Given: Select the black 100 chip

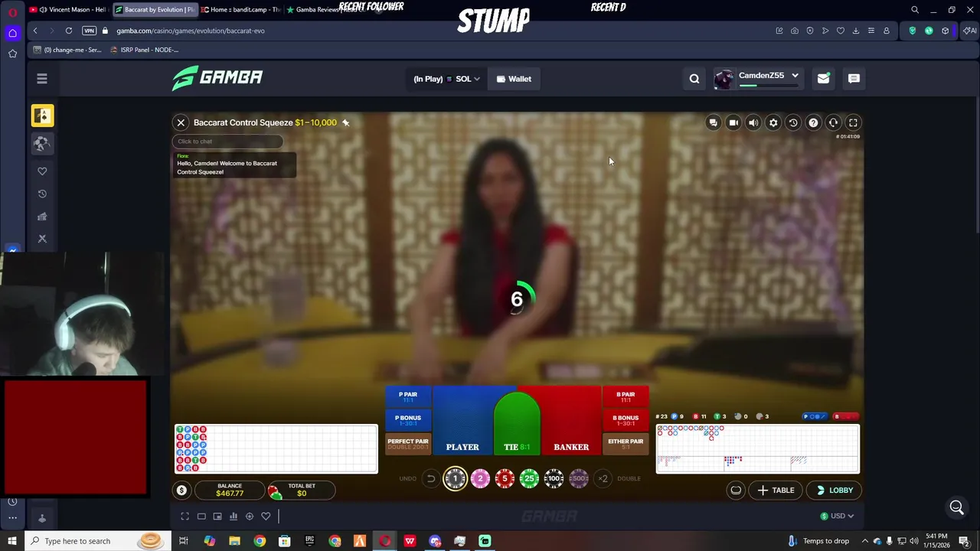Looking at the screenshot, I should [554, 479].
